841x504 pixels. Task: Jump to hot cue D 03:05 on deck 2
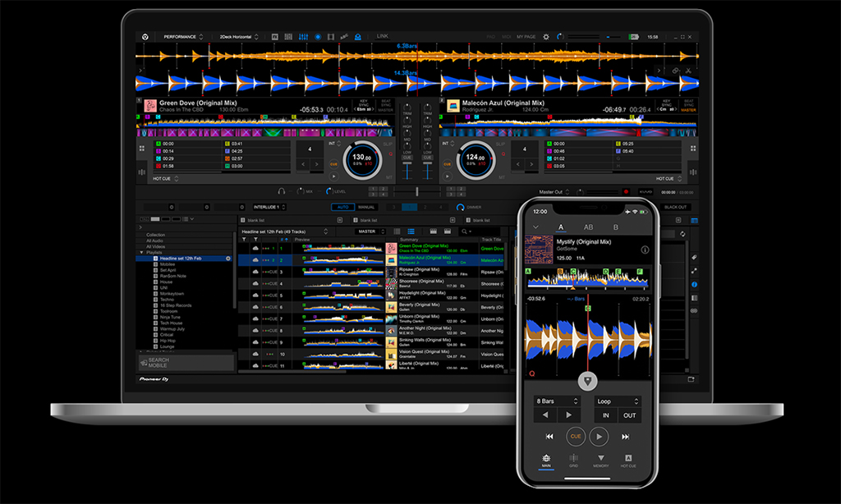pos(578,166)
